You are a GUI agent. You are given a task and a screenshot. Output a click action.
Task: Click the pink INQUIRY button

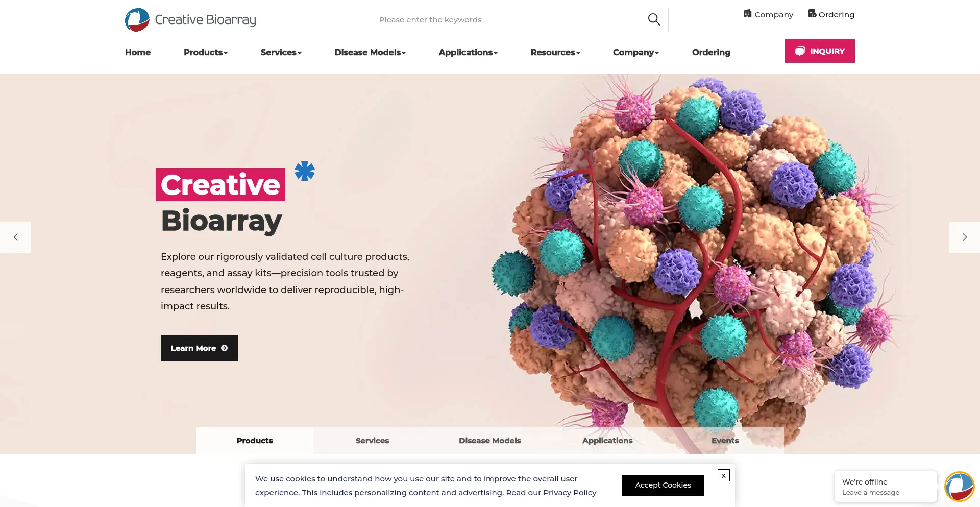tap(820, 51)
